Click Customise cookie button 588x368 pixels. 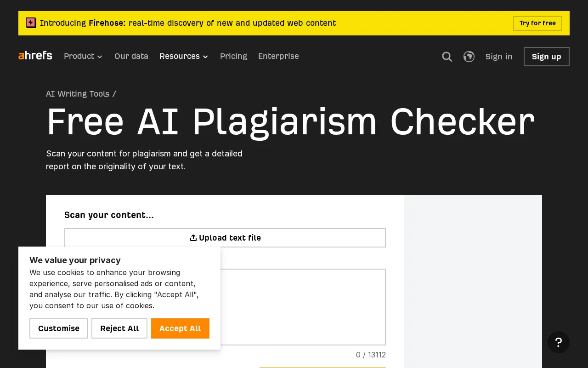point(58,328)
